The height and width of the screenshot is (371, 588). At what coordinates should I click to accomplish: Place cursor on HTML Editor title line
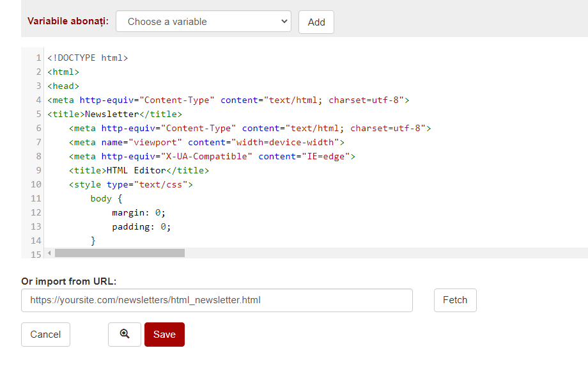[x=139, y=170]
